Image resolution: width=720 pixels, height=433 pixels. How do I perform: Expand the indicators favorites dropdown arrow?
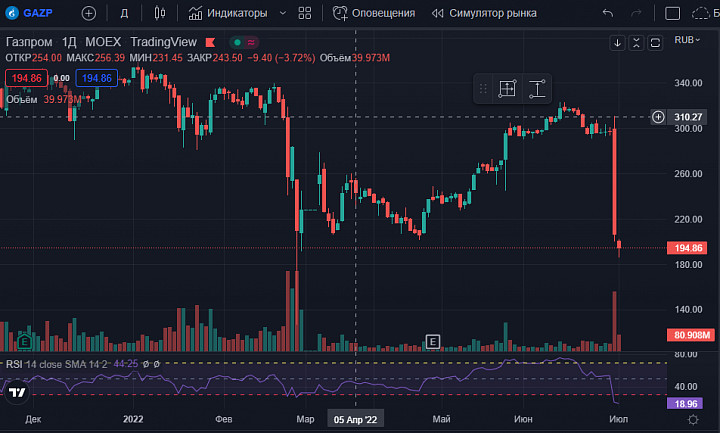(x=283, y=13)
